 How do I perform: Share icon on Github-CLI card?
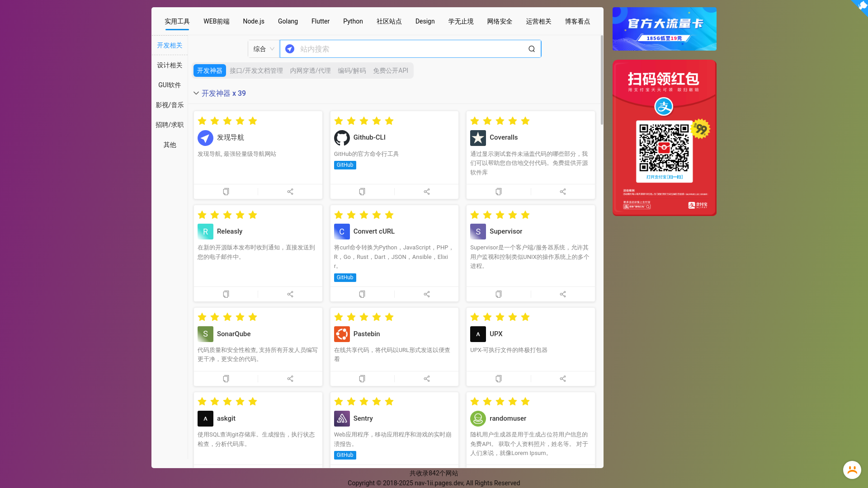point(427,192)
